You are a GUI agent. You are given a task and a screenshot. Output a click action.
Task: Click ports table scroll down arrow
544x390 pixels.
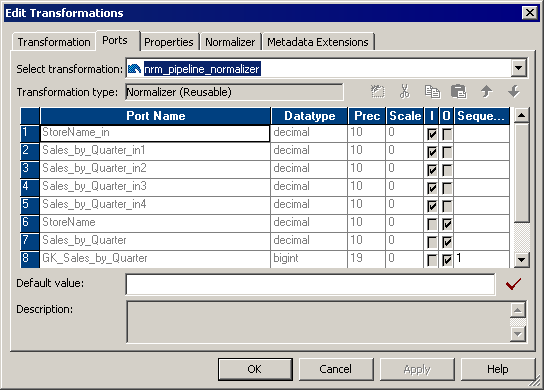coord(522,260)
